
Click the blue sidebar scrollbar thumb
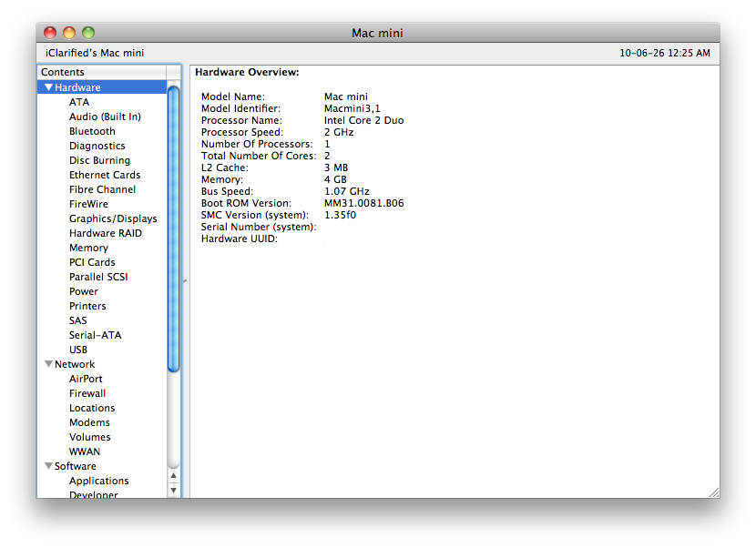point(174,228)
